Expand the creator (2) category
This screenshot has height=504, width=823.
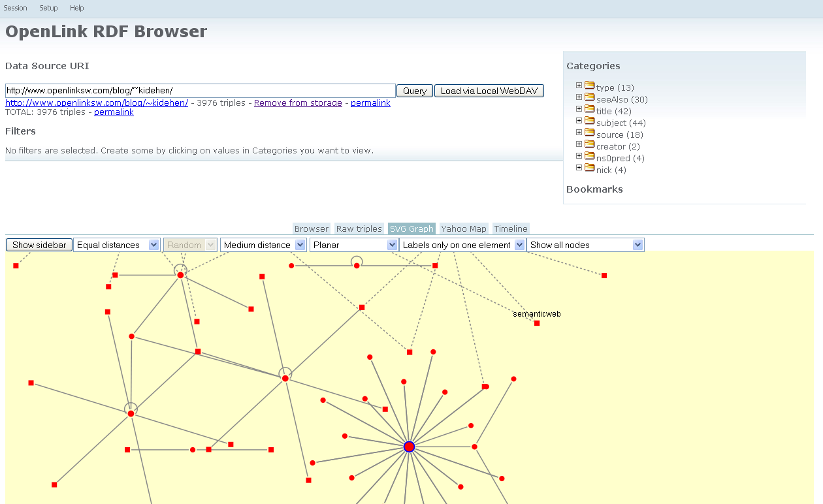click(x=579, y=144)
